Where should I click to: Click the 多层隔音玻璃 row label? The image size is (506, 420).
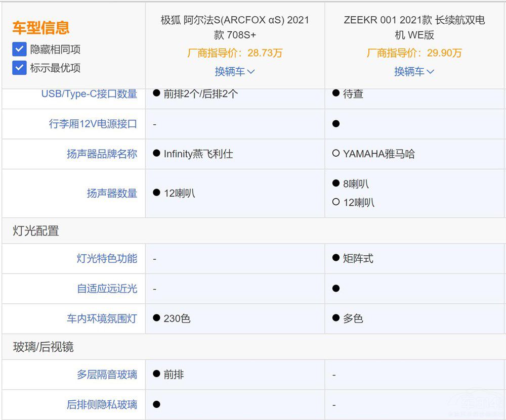coord(107,375)
